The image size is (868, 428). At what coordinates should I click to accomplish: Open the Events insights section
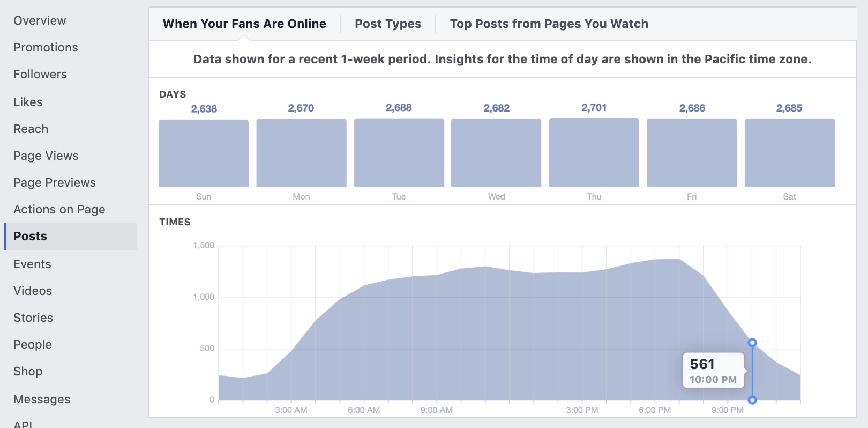tap(32, 264)
